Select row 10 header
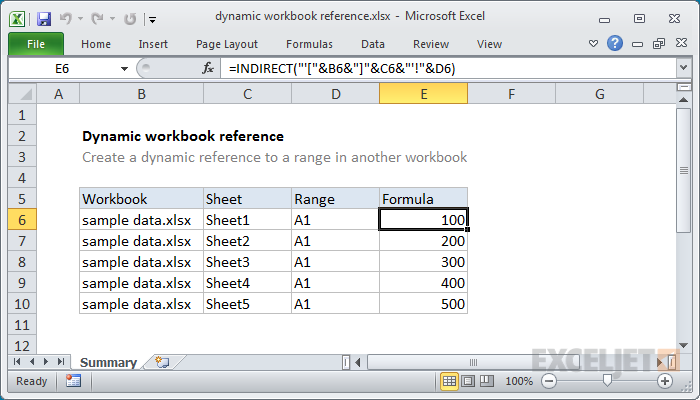The height and width of the screenshot is (400, 700). 22,304
